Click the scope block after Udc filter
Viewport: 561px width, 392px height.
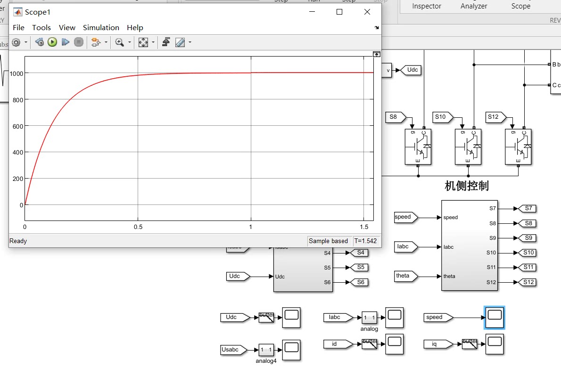tap(291, 318)
